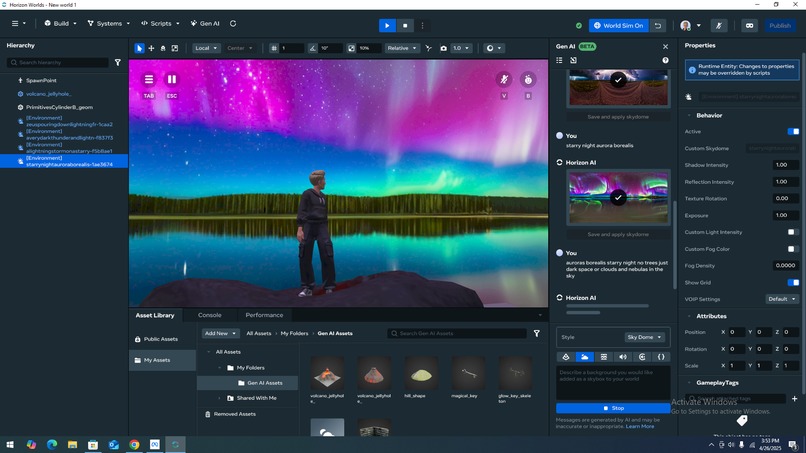This screenshot has width=806, height=453.
Task: Close the Gen AI panel
Action: coord(665,46)
